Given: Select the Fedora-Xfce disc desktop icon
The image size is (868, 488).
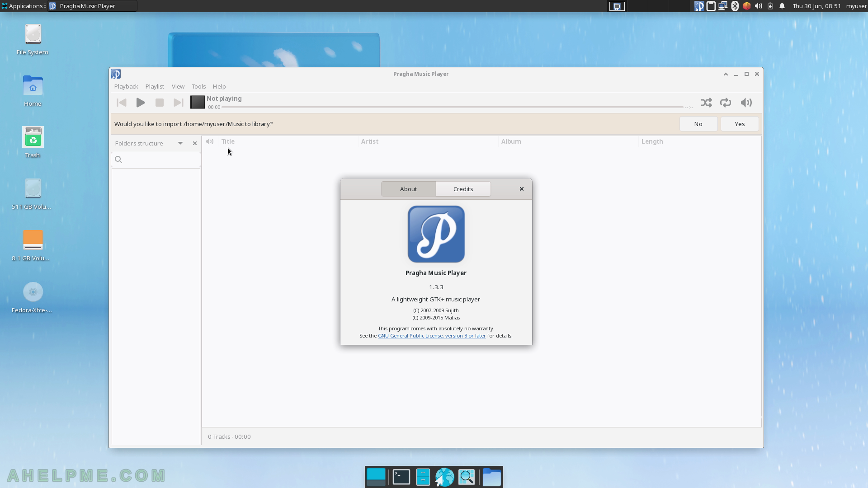Looking at the screenshot, I should click(x=33, y=297).
